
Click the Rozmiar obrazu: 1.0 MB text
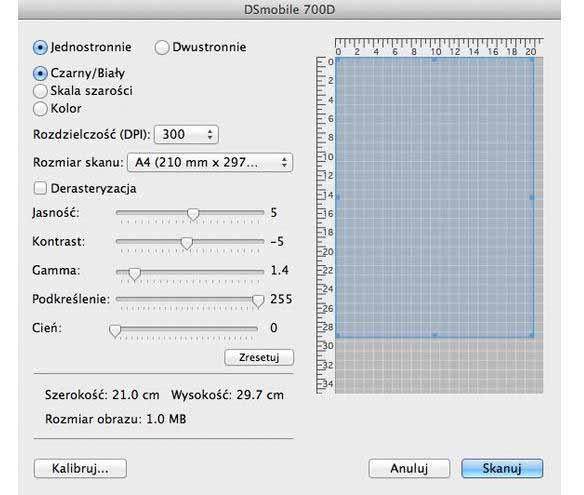pos(115,419)
